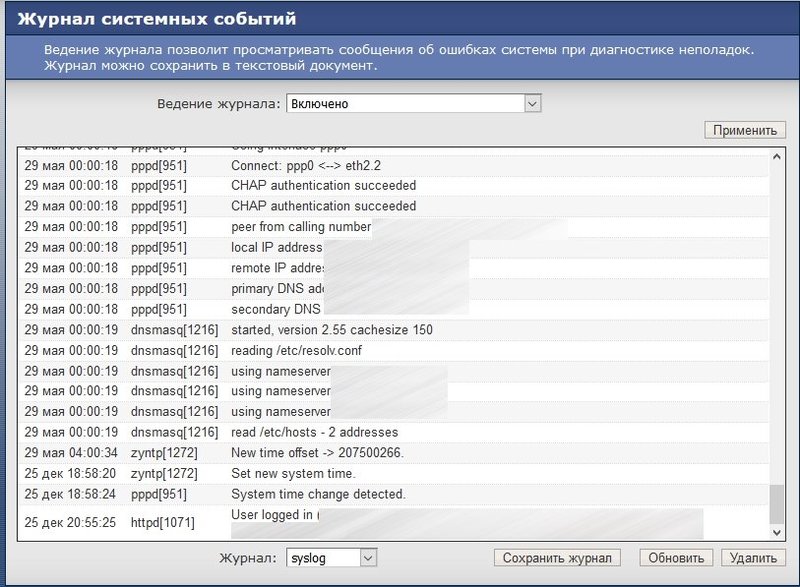Select the 'New time offset' zyntp entry
800x587 pixels.
tap(394, 453)
